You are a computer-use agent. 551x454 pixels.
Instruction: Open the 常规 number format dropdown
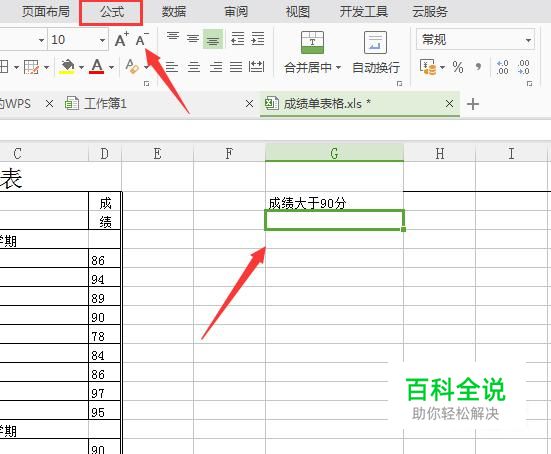click(x=528, y=40)
